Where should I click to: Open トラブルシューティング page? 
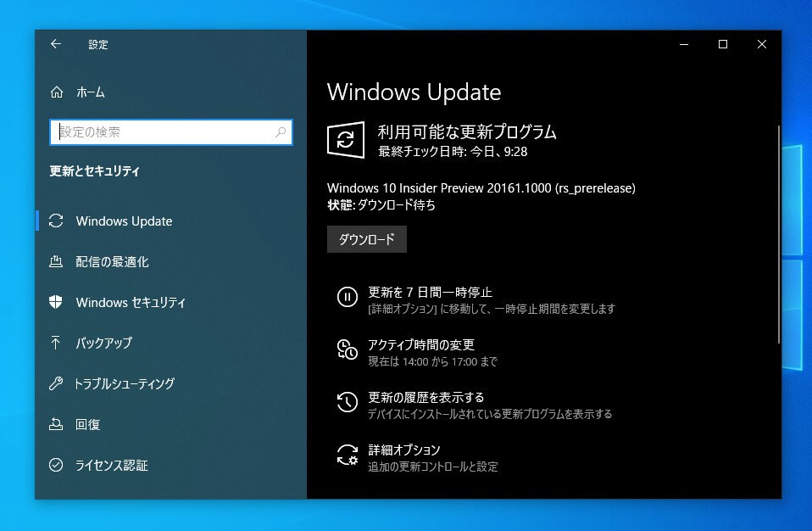125,384
